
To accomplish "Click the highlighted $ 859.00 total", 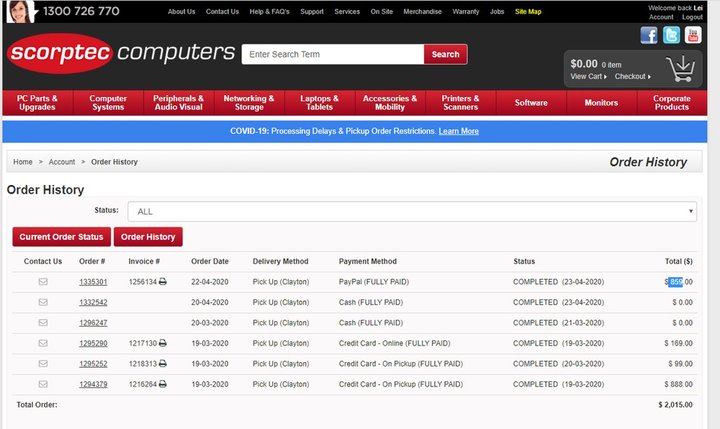I will (x=678, y=282).
